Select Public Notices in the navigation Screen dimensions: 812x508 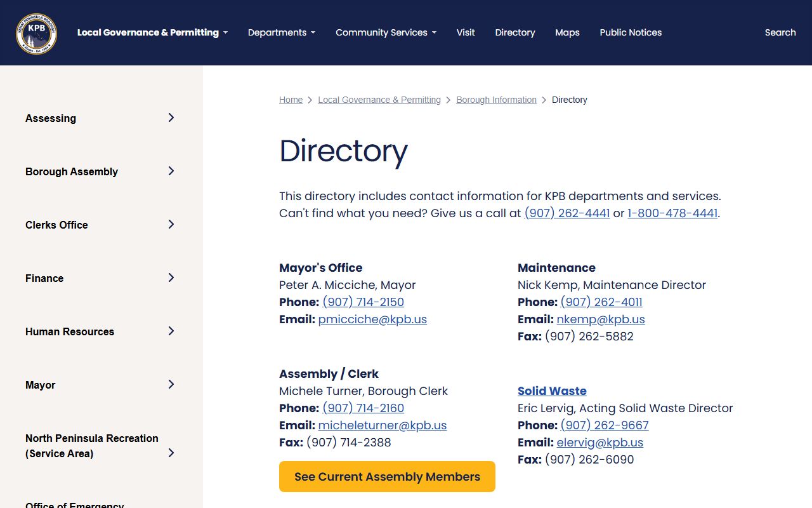coord(631,32)
